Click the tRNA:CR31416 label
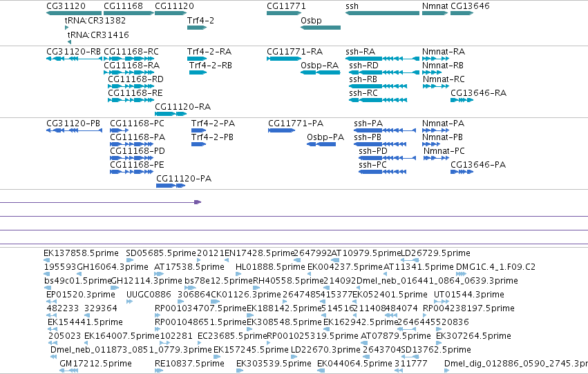Image resolution: width=588 pixels, height=374 pixels. [98, 35]
